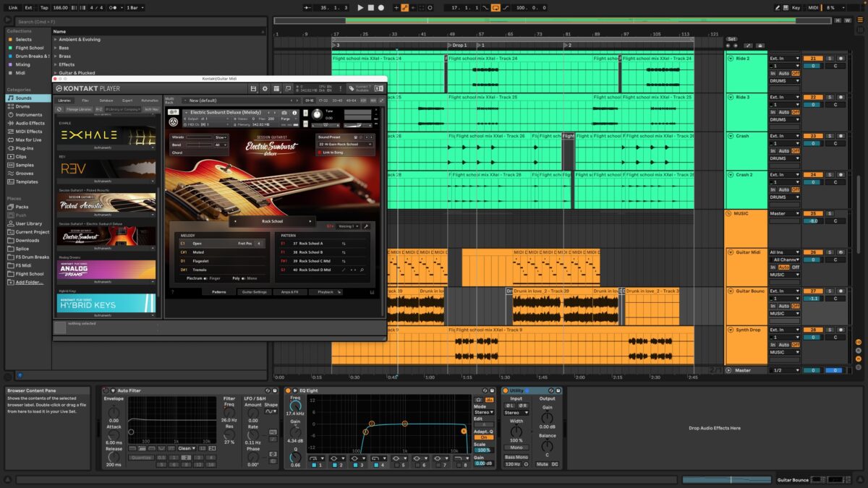The width and height of the screenshot is (868, 488).
Task: Turn the EQ Eight Freq knob
Action: point(295,407)
